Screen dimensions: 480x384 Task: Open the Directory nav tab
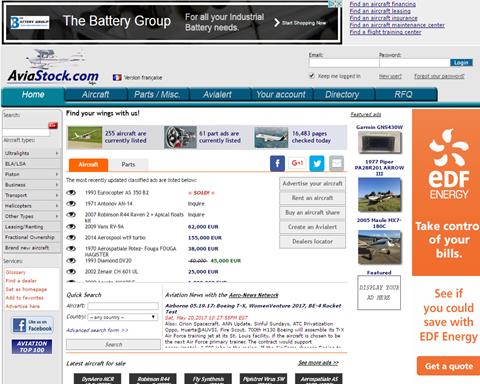[342, 95]
